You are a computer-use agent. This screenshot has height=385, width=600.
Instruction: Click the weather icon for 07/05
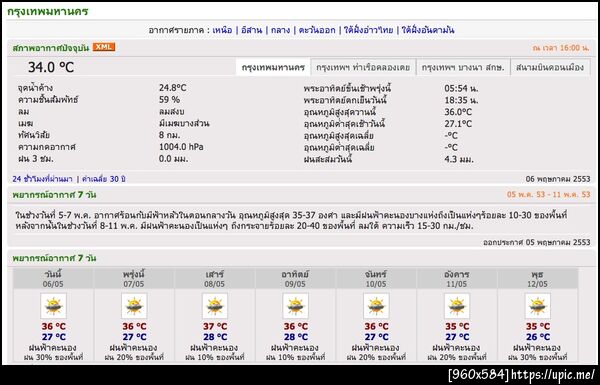point(134,306)
